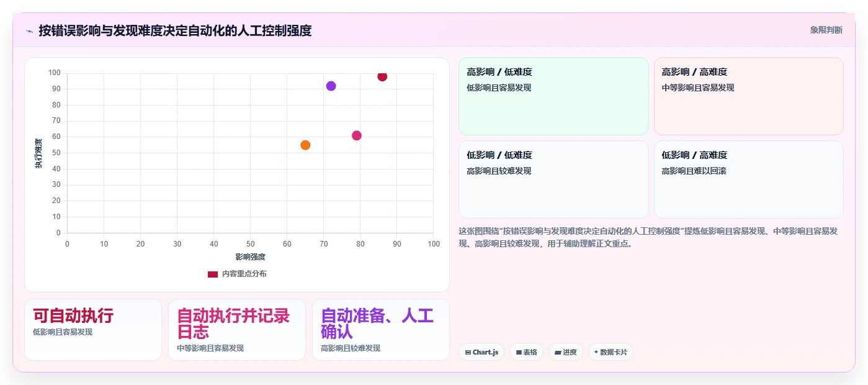Click 中等影响且容易发现 under 自动执行并记录日志
The image size is (868, 385).
pos(210,348)
